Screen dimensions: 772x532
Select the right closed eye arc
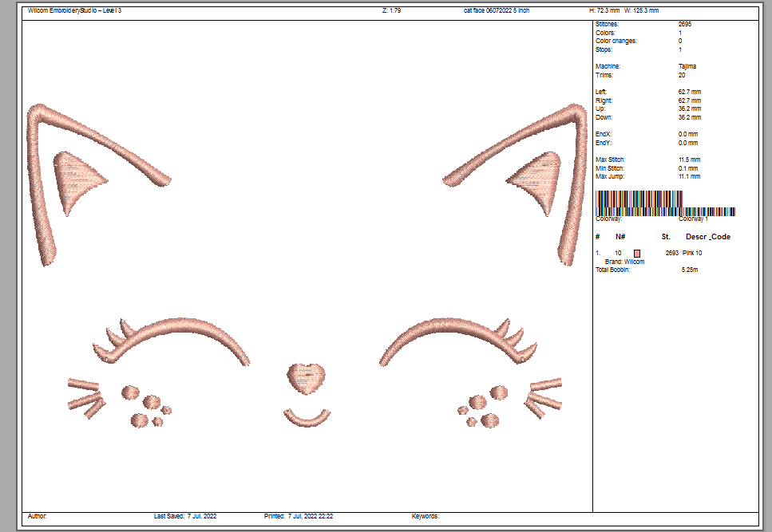[431, 329]
